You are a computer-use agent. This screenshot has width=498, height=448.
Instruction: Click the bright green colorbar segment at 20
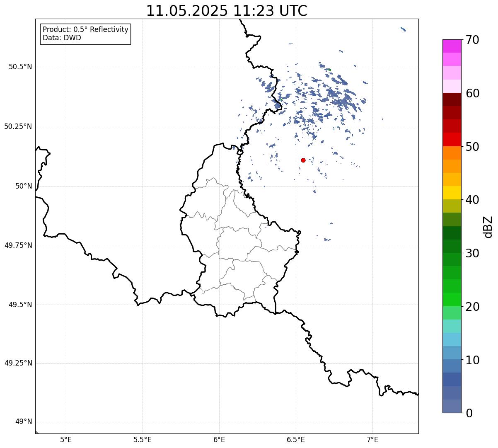(x=452, y=300)
